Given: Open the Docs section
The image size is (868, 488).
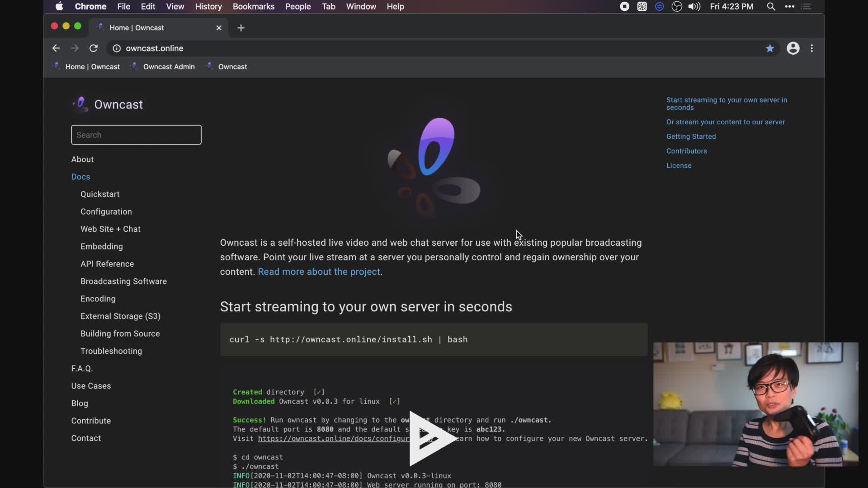Looking at the screenshot, I should [x=80, y=177].
